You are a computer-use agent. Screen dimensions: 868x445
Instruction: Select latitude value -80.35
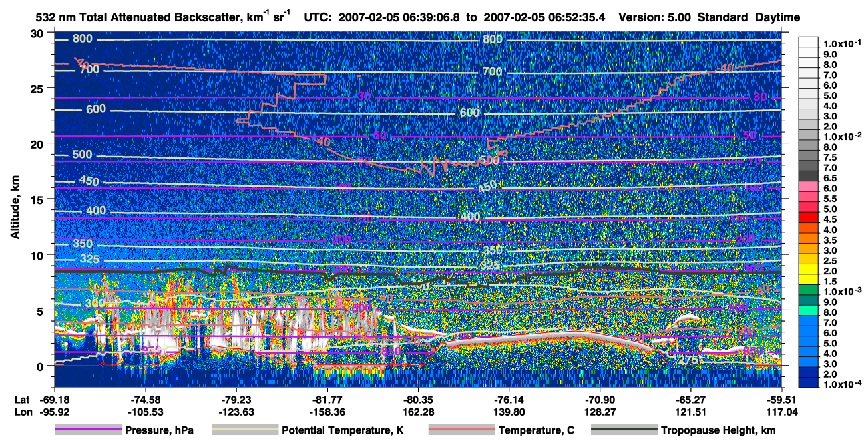[418, 400]
